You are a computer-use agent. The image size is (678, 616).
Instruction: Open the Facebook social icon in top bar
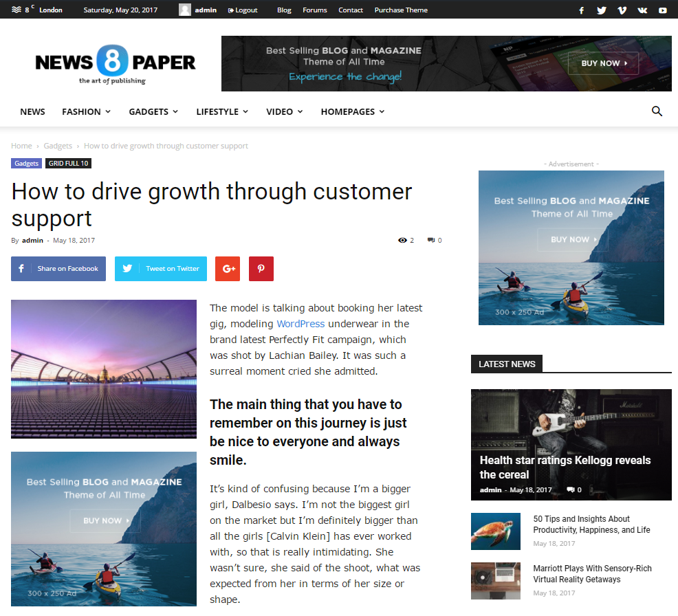582,10
